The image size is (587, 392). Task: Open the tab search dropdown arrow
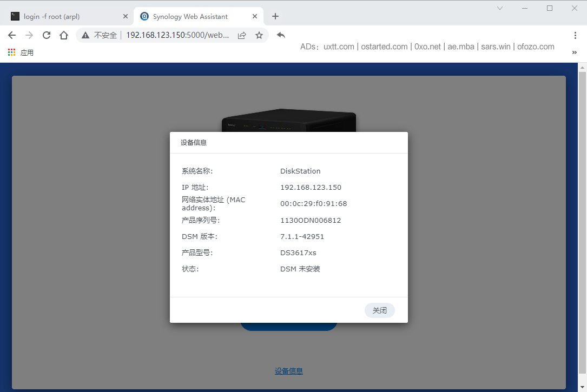click(500, 8)
